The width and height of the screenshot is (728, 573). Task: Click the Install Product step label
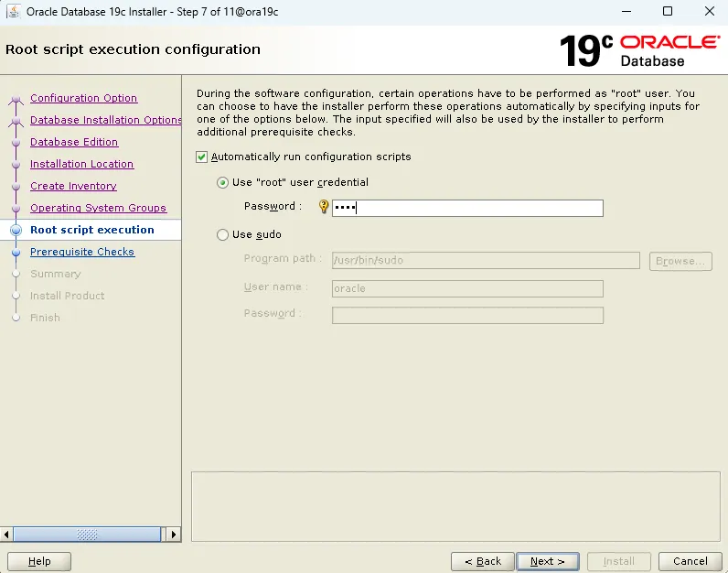[x=68, y=296]
